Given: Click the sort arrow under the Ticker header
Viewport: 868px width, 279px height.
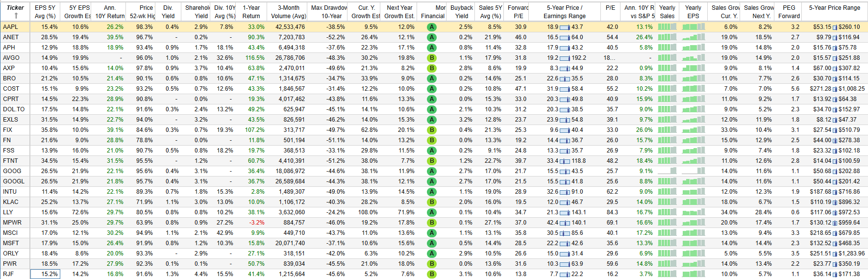Looking at the screenshot, I should pos(16,16).
